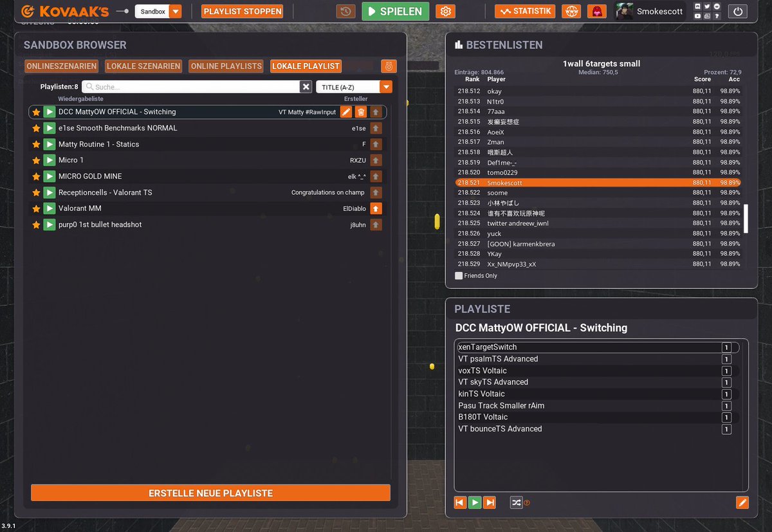
Task: Edit playlist with bottom-right pencil icon
Action: click(742, 502)
